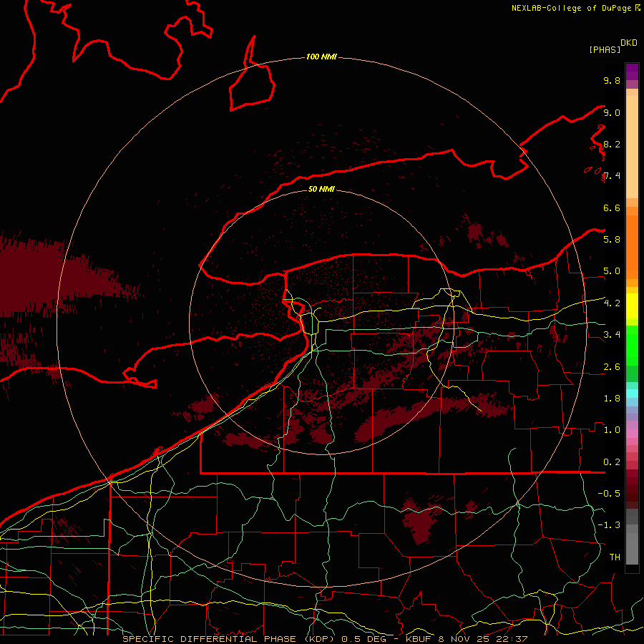Click the 2.6 value on the color scale
644x644 pixels.
tap(612, 367)
